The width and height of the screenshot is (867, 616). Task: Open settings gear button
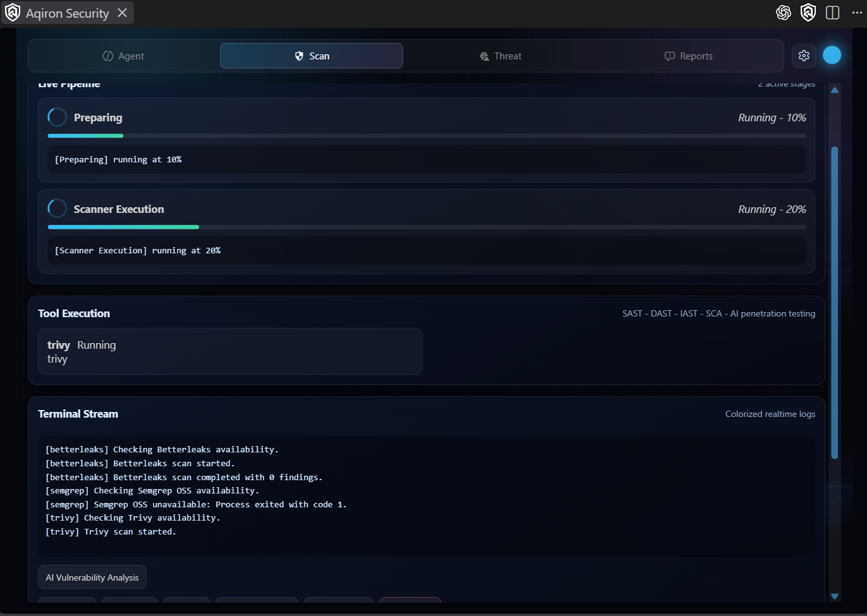pos(804,56)
